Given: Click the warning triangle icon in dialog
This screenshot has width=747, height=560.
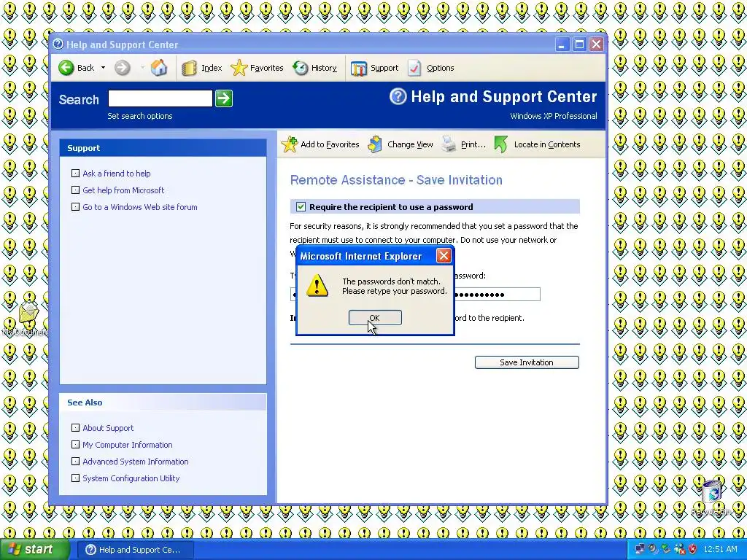Looking at the screenshot, I should (x=317, y=286).
